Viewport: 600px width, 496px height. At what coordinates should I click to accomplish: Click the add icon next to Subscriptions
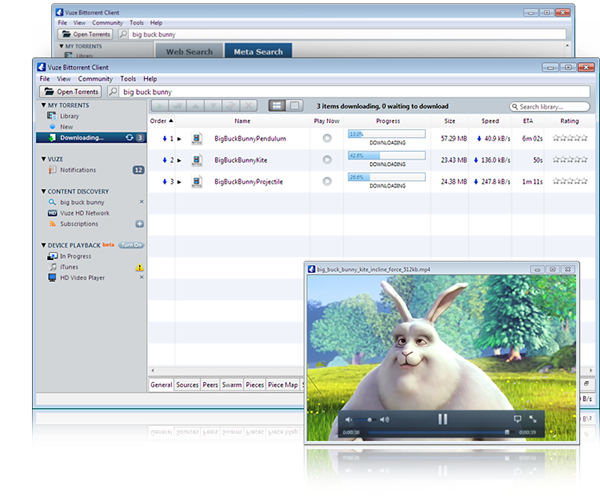140,224
